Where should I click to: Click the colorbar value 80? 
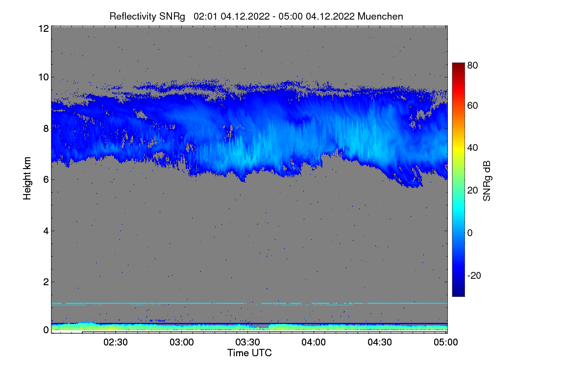(473, 64)
